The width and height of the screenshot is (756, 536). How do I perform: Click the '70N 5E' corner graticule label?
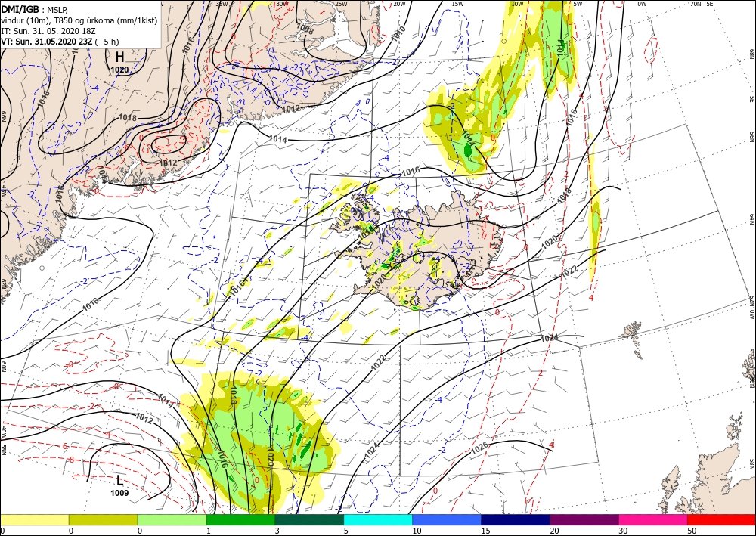tap(702, 4)
